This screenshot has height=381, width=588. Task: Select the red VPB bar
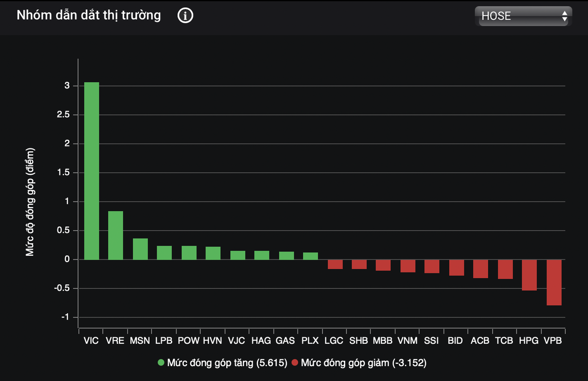[554, 282]
